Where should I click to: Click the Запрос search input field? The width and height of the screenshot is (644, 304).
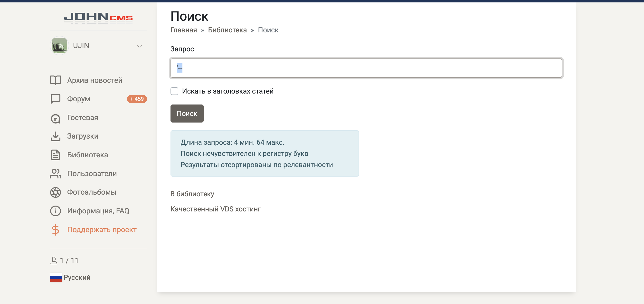(366, 68)
